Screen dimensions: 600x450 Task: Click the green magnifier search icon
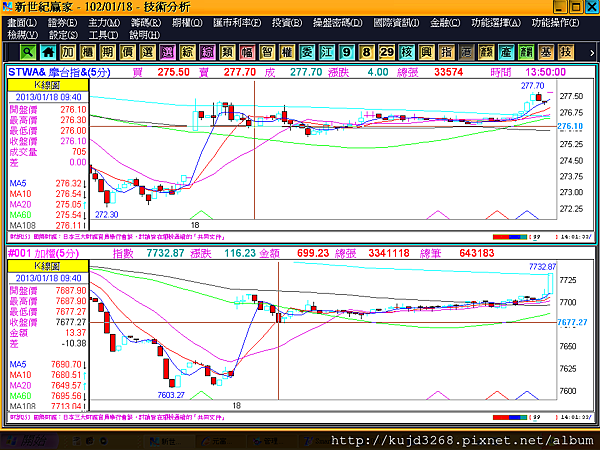28,52
